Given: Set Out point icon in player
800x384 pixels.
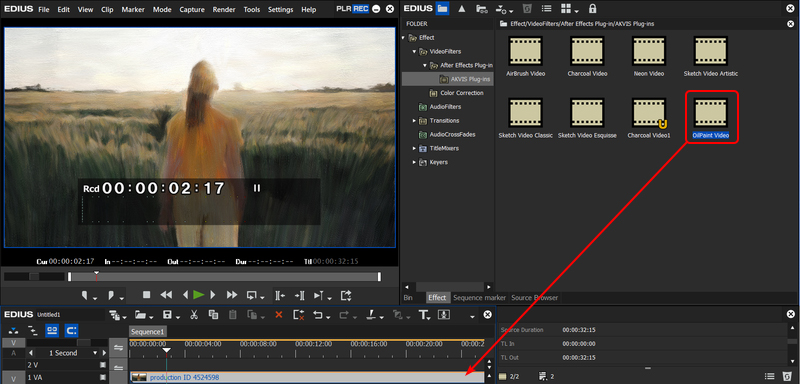Looking at the screenshot, I should [x=111, y=295].
